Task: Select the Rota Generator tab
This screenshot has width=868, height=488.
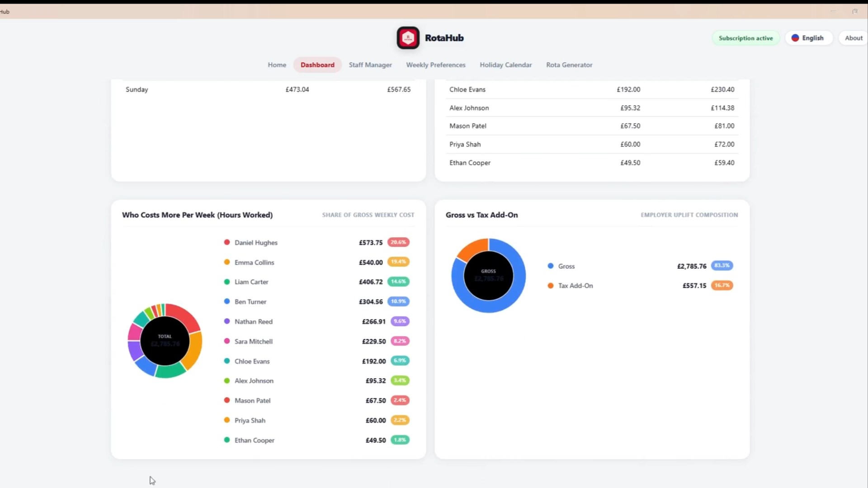Action: (569, 65)
